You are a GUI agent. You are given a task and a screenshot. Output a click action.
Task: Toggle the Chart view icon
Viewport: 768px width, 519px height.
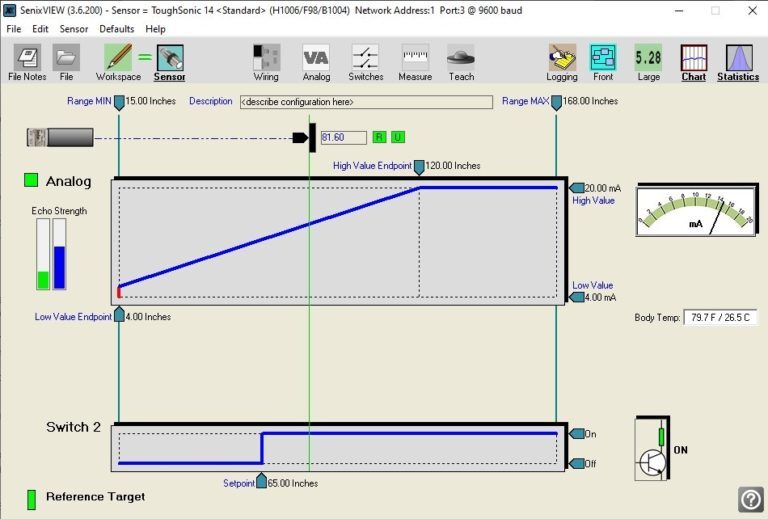click(x=694, y=58)
